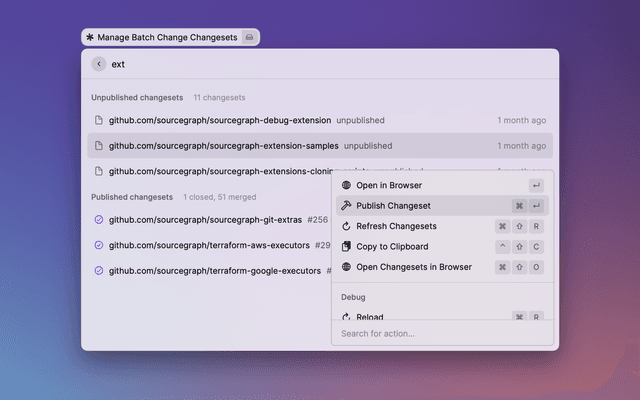Focus the Search for action field
The height and width of the screenshot is (400, 640).
pyautogui.click(x=440, y=333)
